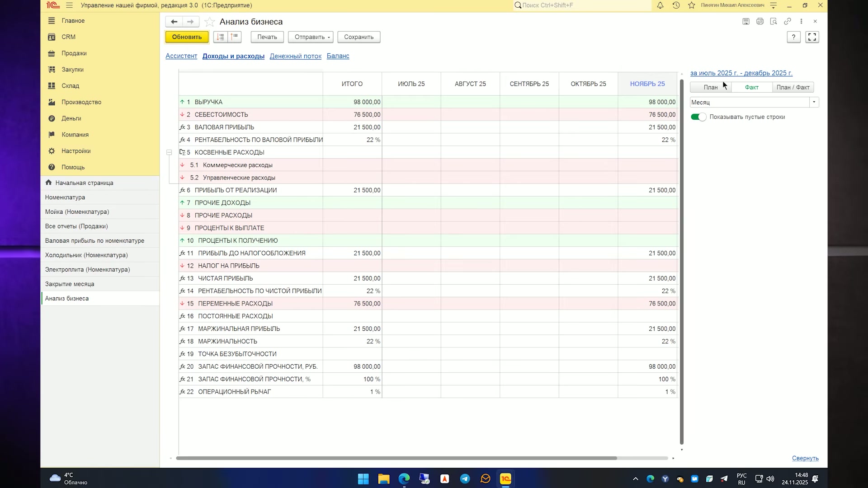Screen dimensions: 868x488
Task: Select План / Факт mode
Action: tap(793, 87)
